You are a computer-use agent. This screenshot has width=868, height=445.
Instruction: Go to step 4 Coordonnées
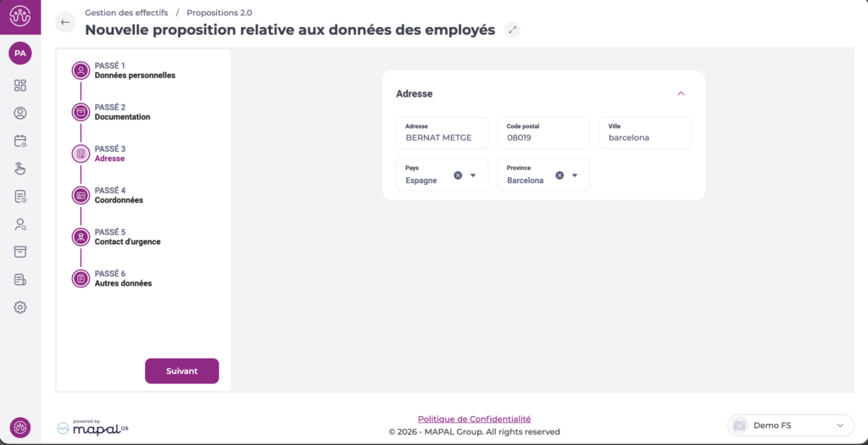pos(119,196)
